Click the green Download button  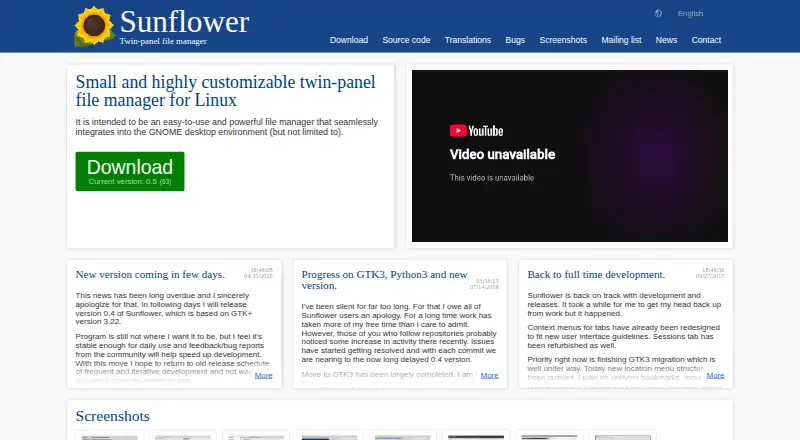point(130,172)
